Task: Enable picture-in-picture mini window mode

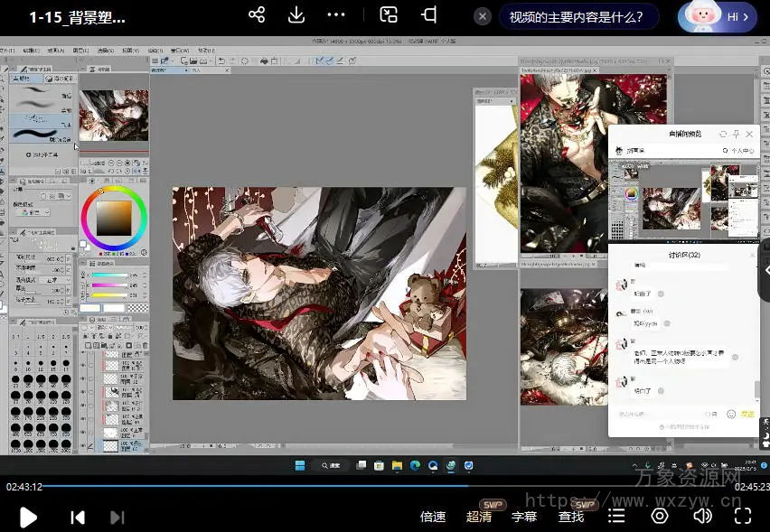Action: click(389, 15)
